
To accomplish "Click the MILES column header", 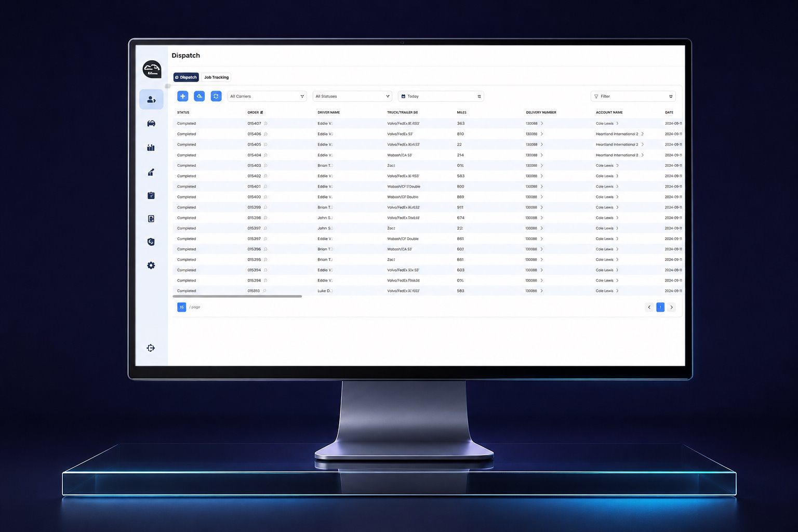I will (x=462, y=112).
